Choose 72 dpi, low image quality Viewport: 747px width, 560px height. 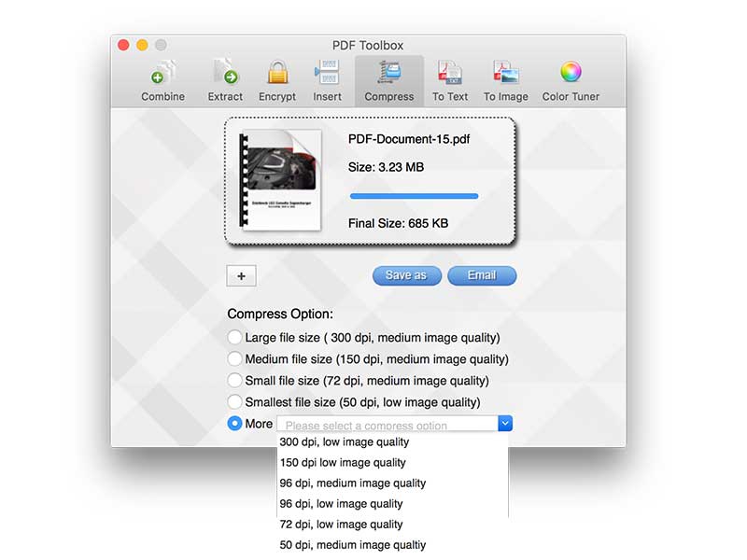click(x=392, y=525)
